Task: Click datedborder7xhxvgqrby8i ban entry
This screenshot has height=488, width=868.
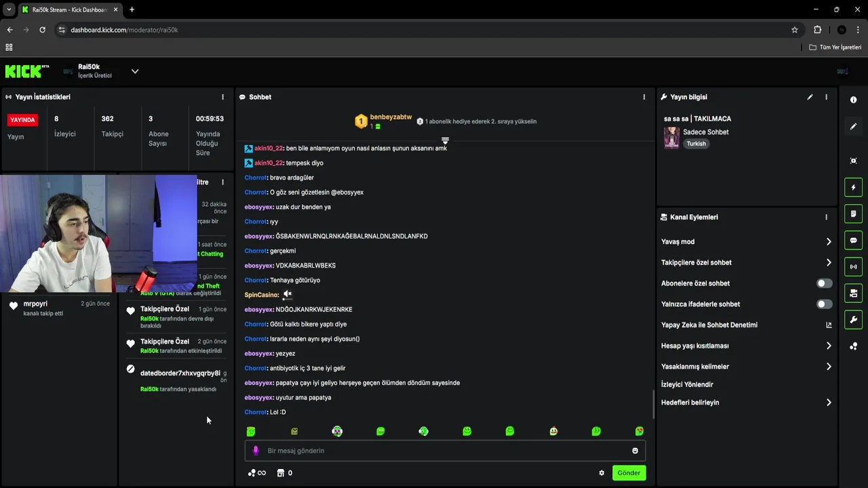Action: 178,381
